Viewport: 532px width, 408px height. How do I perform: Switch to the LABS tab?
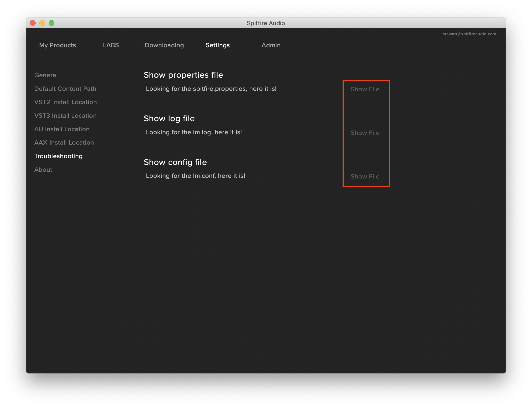[x=111, y=45]
